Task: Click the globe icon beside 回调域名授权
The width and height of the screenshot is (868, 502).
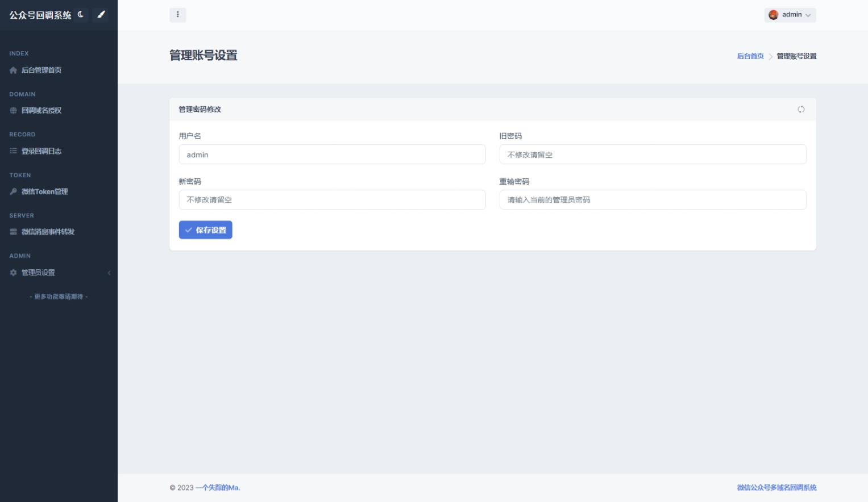Action: [13, 111]
